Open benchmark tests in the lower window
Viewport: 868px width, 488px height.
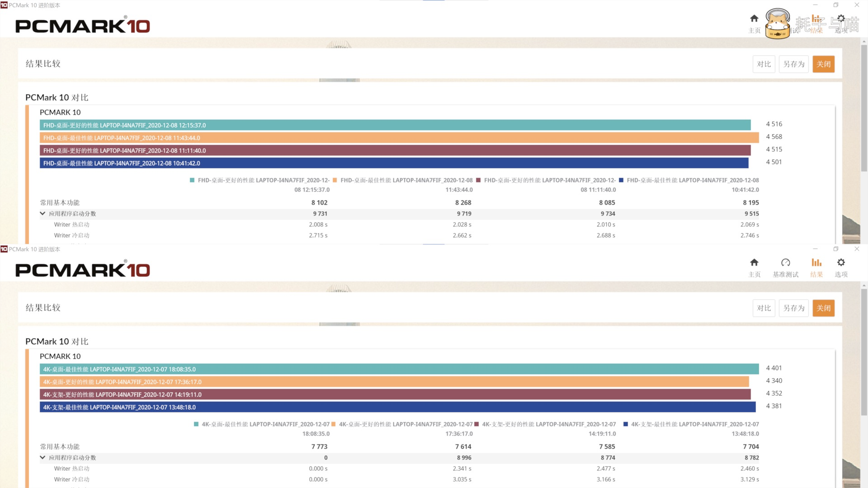click(x=786, y=267)
